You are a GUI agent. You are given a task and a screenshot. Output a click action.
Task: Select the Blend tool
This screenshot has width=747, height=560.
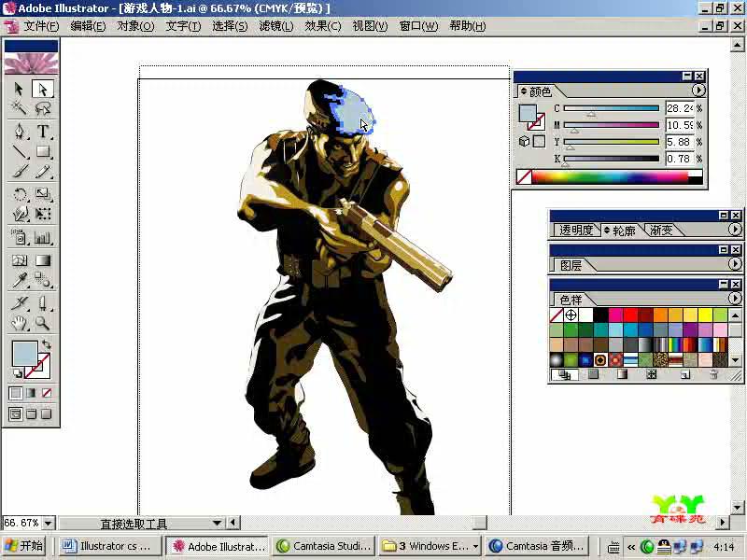(42, 281)
